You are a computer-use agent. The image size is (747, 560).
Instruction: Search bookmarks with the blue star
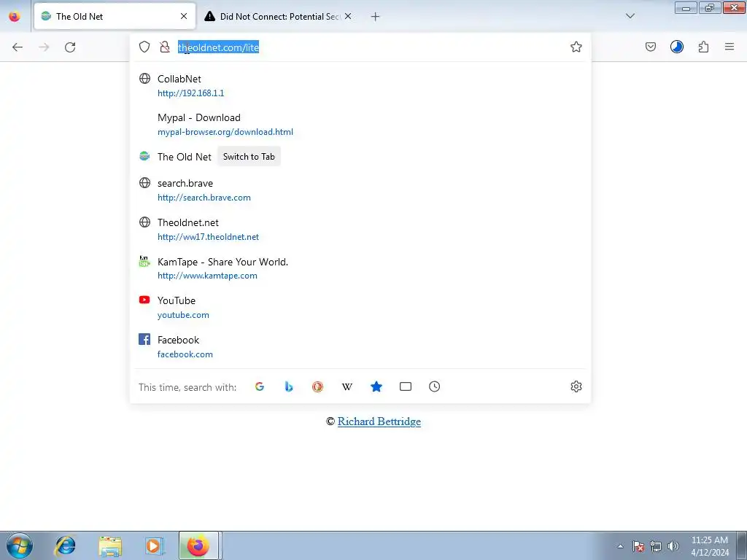376,386
